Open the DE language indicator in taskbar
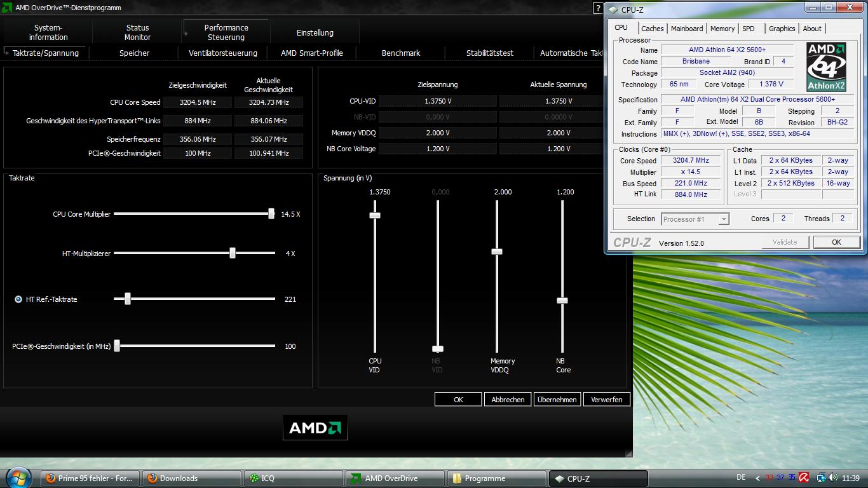868x488 pixels. click(741, 478)
